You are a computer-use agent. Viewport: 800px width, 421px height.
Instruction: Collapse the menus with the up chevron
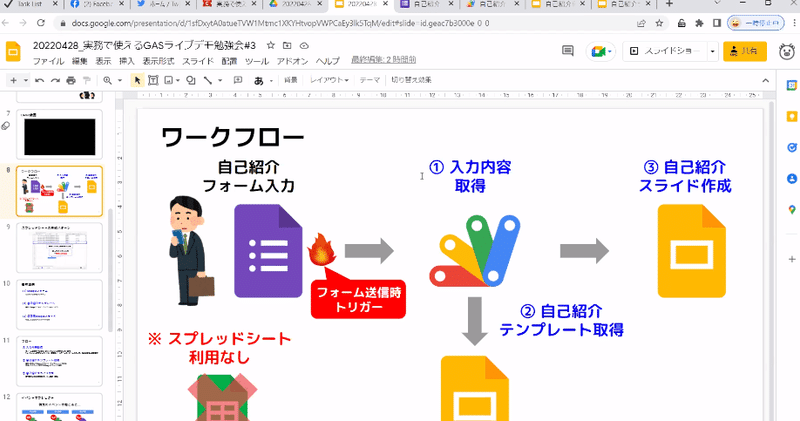(x=765, y=80)
